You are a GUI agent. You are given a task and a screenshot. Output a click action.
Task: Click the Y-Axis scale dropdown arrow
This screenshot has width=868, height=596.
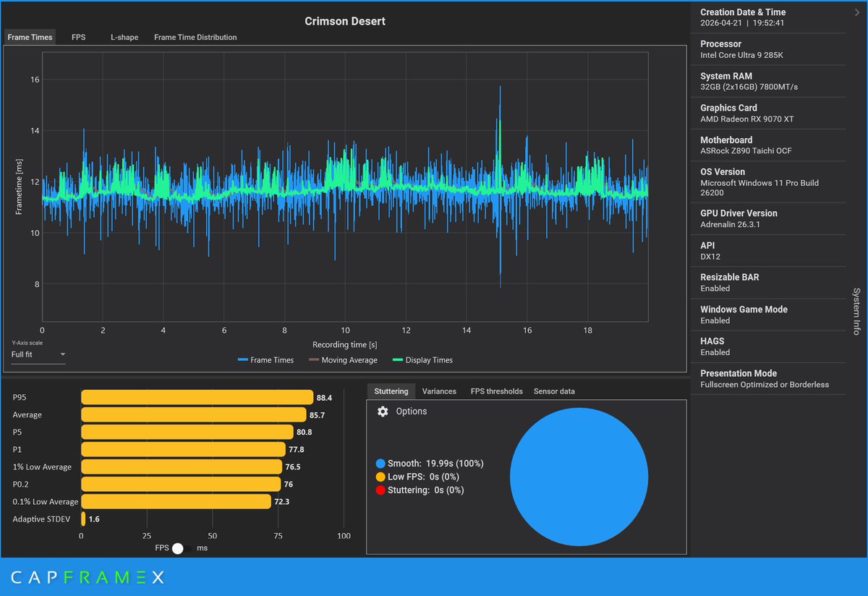(x=62, y=354)
